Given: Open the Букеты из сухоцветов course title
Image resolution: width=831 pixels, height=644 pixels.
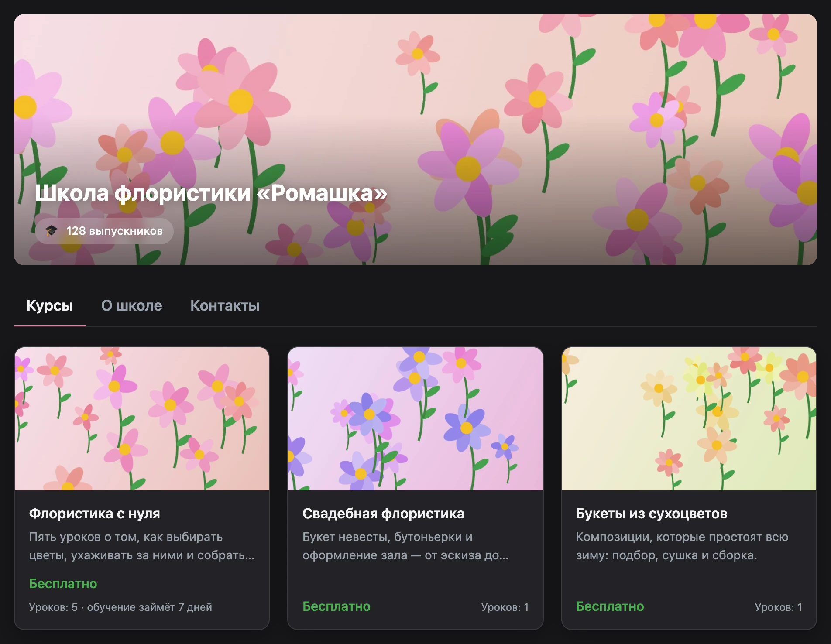Looking at the screenshot, I should click(x=652, y=514).
